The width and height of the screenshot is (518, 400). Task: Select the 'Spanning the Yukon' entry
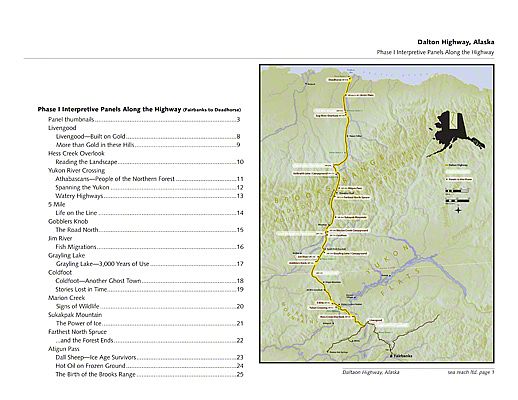click(x=150, y=187)
